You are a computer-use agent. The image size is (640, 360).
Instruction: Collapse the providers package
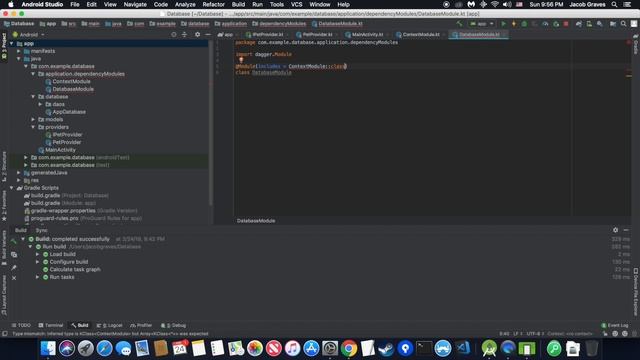point(33,127)
